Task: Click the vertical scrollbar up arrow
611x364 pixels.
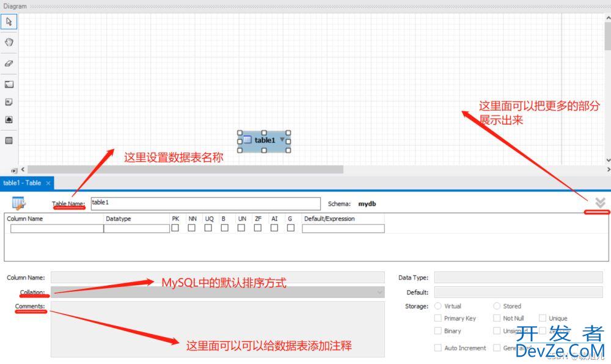Action: (x=608, y=18)
